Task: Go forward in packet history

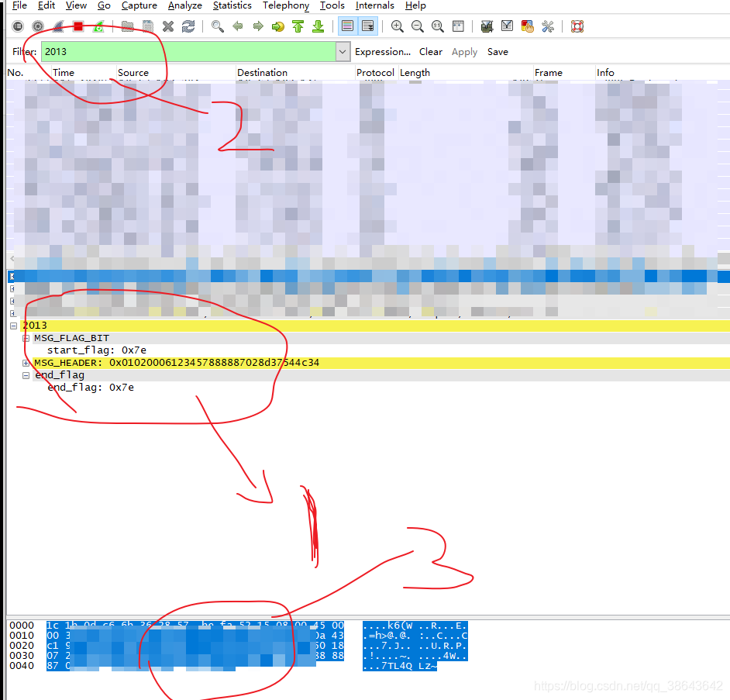Action: pos(258,26)
